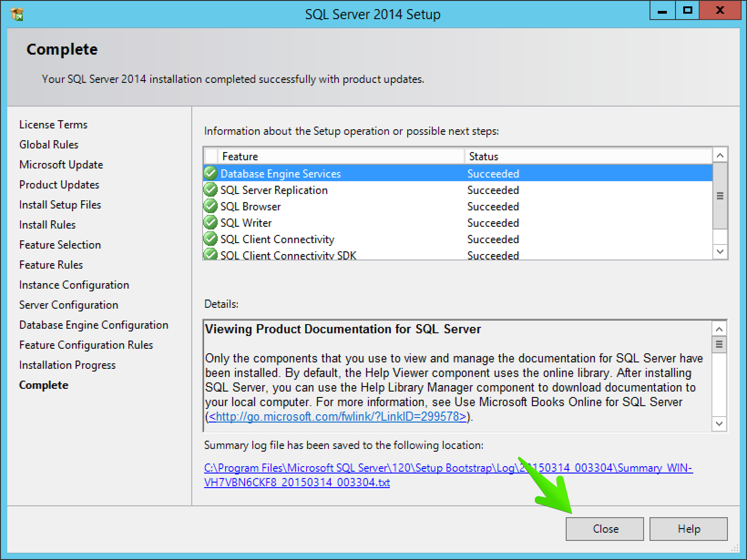
Task: Click green check icon beside SQL Server Replication
Action: click(x=210, y=190)
